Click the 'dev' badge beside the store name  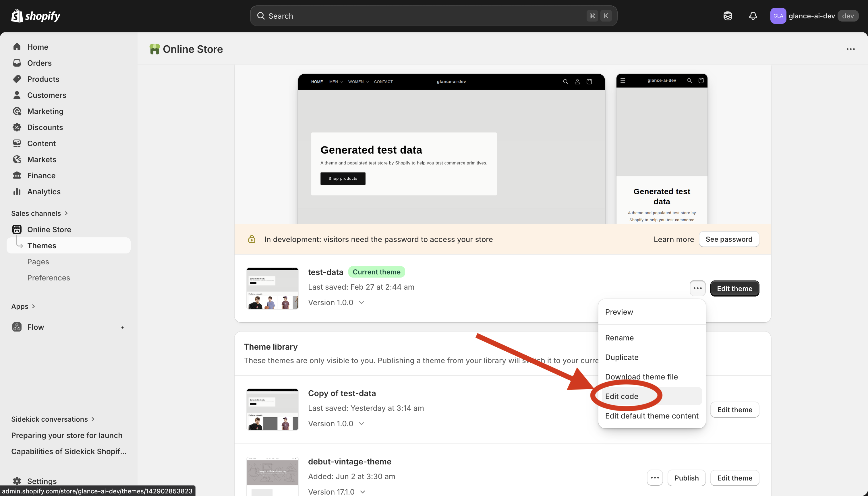848,16
